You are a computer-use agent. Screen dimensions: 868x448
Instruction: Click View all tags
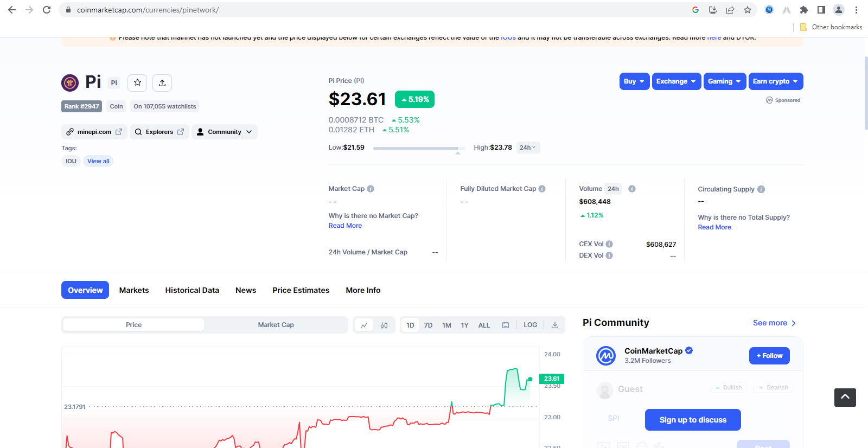(98, 161)
